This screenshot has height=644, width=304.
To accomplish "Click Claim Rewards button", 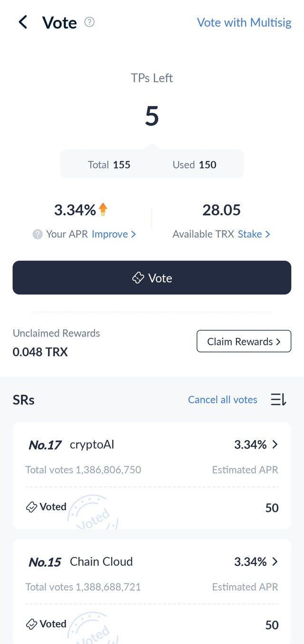I will pyautogui.click(x=244, y=341).
